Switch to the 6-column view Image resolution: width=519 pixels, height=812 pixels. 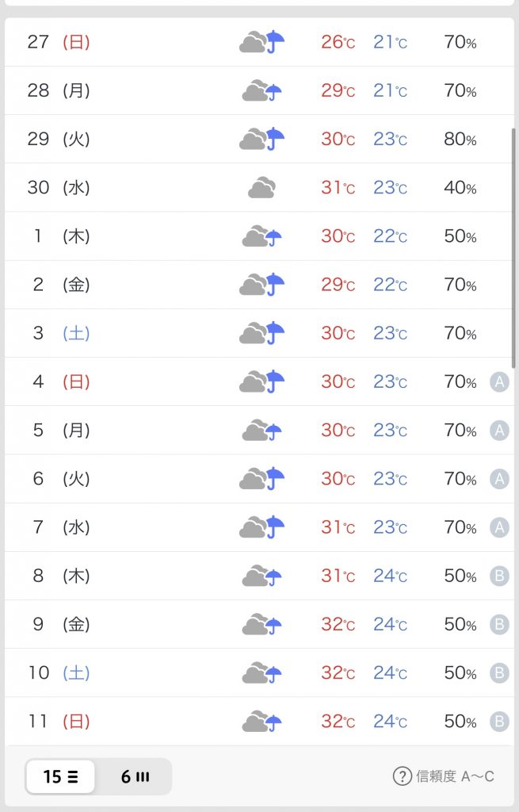135,776
